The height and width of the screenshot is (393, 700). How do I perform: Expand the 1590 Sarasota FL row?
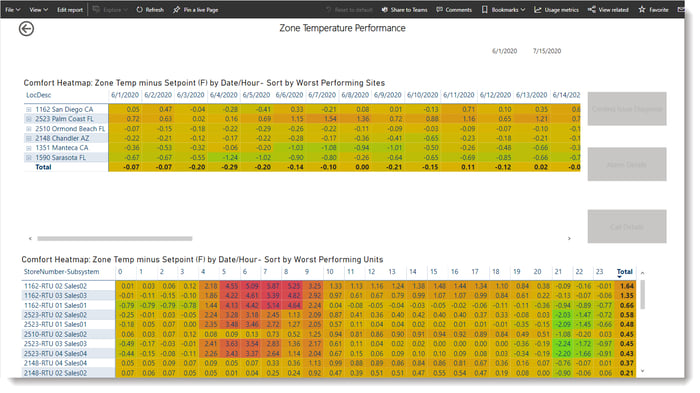tap(29, 158)
